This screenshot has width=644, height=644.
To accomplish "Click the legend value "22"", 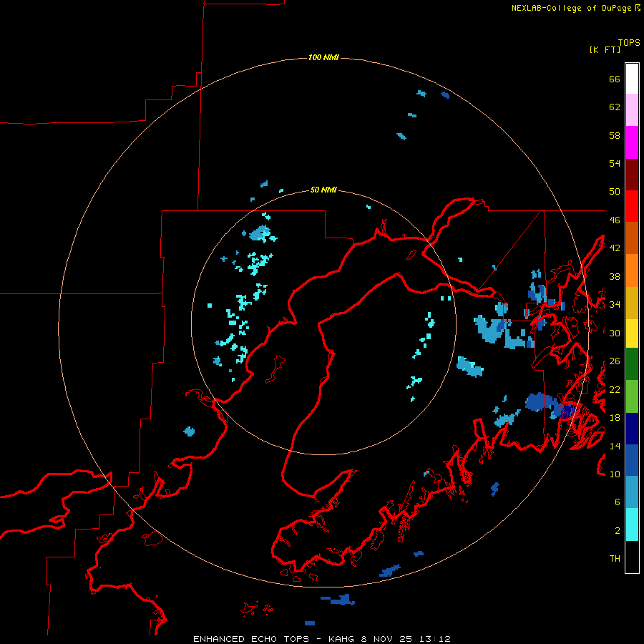I will (615, 389).
